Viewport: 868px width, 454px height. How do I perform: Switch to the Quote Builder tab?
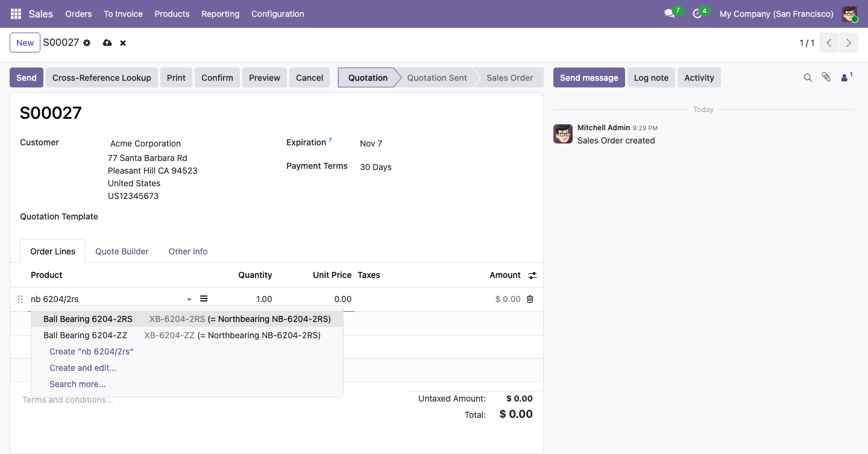(x=122, y=251)
